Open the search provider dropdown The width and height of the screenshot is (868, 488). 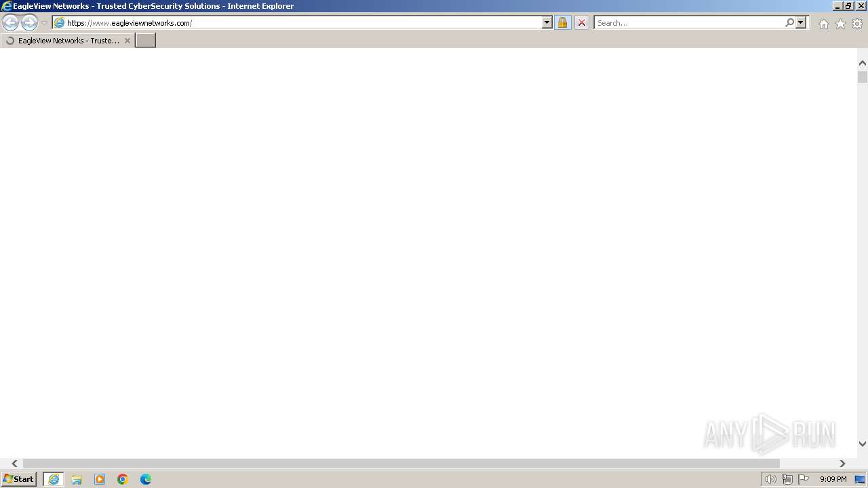click(x=801, y=22)
